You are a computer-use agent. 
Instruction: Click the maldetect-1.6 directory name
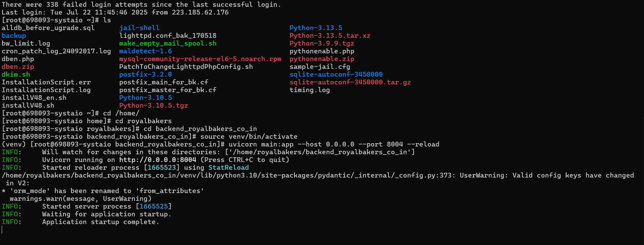(x=145, y=51)
